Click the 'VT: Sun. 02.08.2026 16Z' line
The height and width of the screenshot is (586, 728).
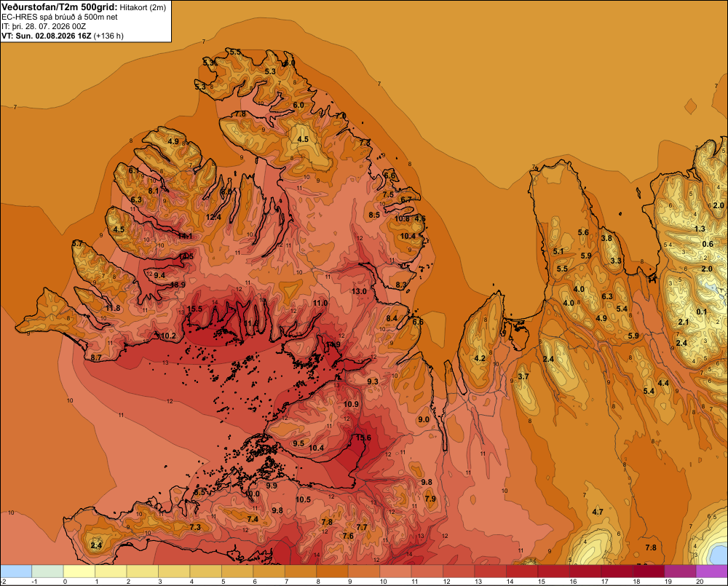point(47,36)
